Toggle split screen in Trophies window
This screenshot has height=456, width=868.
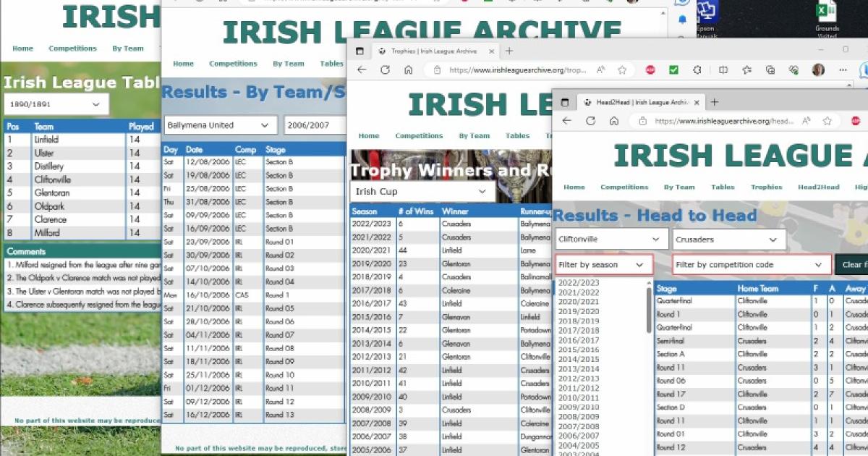point(723,70)
